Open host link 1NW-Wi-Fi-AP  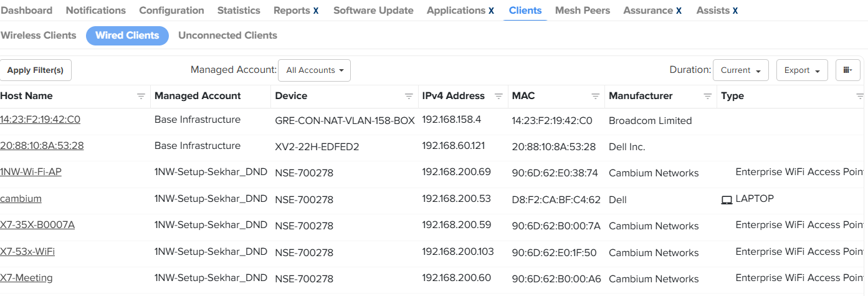tap(31, 172)
